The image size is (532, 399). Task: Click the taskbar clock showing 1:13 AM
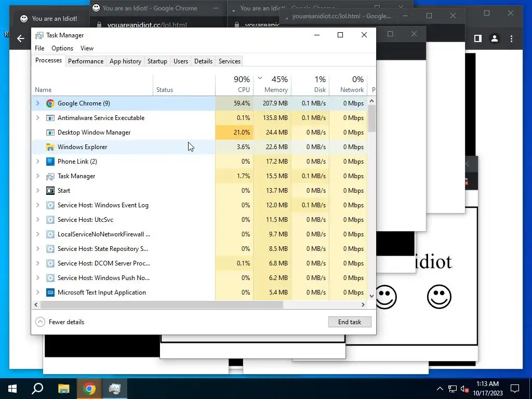click(487, 389)
